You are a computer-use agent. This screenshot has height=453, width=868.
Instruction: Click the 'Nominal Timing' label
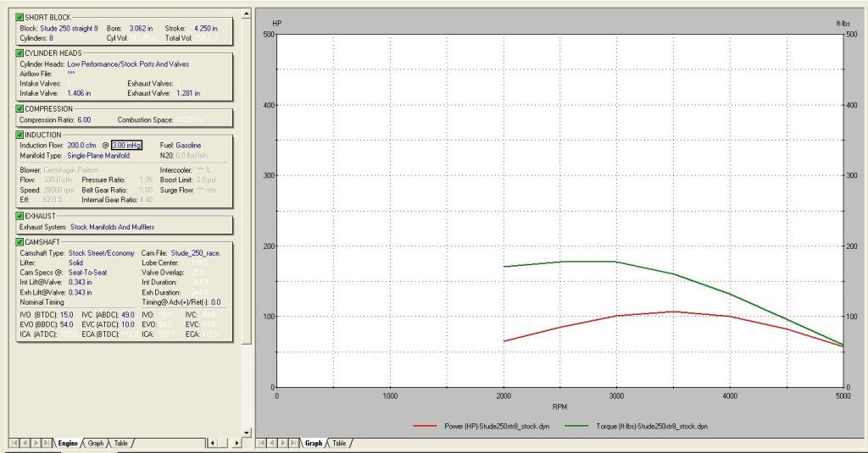(42, 302)
